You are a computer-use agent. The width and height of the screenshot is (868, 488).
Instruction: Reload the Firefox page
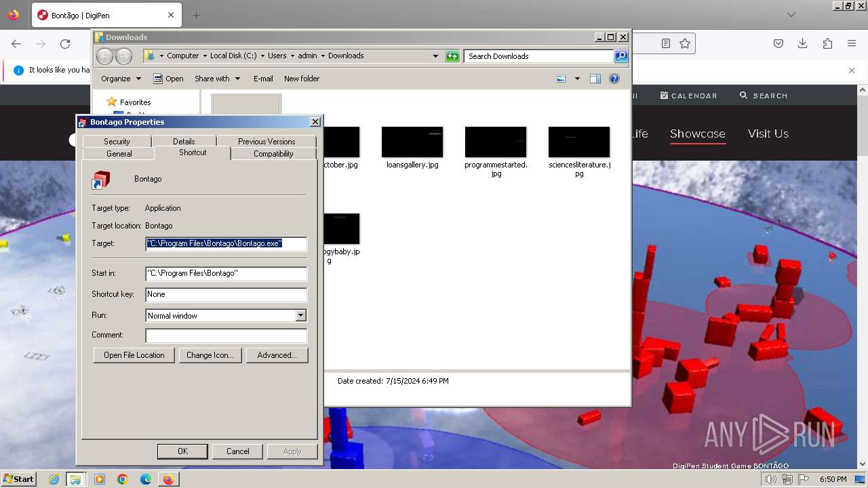[65, 43]
